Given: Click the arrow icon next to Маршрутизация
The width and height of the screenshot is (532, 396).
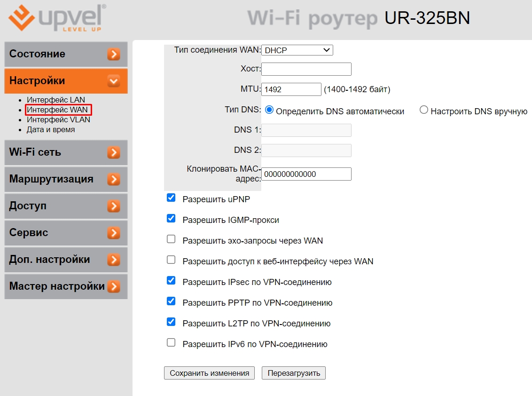Looking at the screenshot, I should coord(114,179).
